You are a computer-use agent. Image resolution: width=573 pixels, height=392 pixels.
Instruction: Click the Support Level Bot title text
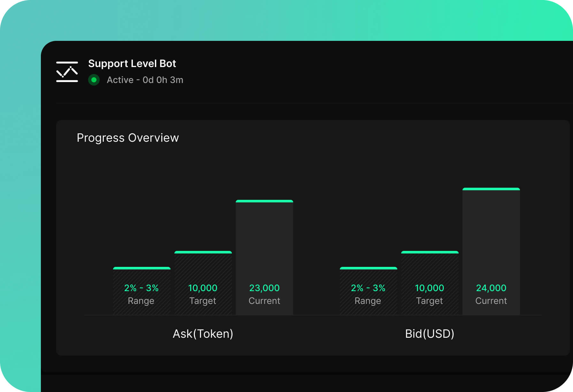point(132,63)
